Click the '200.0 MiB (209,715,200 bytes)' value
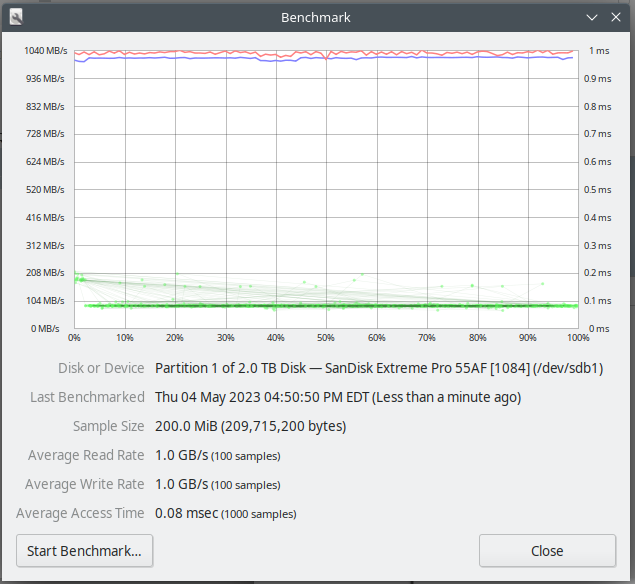Image resolution: width=635 pixels, height=584 pixels. (x=250, y=426)
